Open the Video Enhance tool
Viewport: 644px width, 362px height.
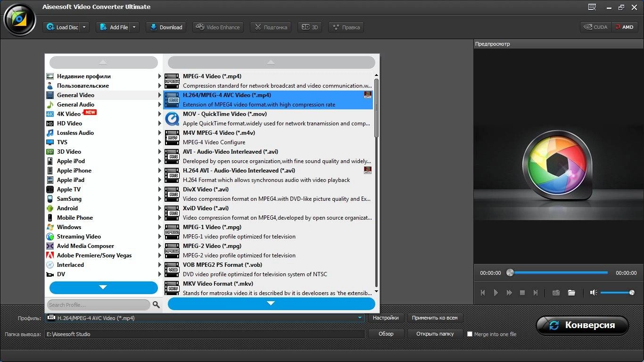pyautogui.click(x=218, y=27)
